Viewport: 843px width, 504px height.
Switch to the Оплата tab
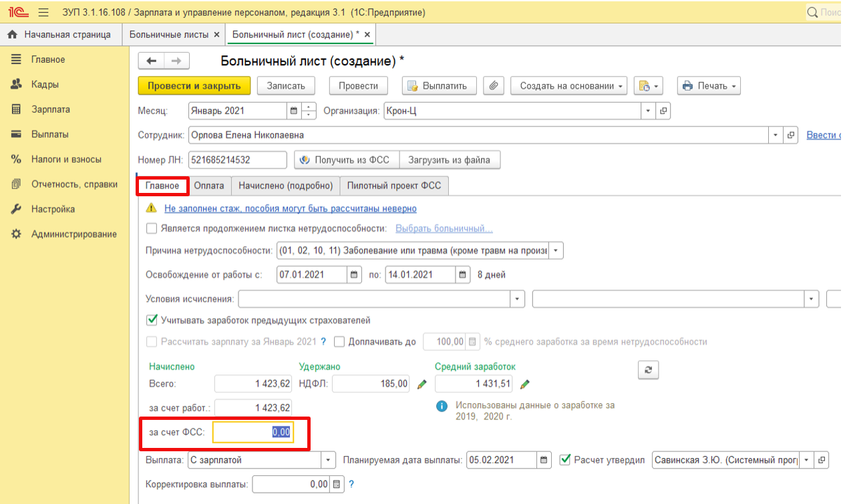coord(210,186)
